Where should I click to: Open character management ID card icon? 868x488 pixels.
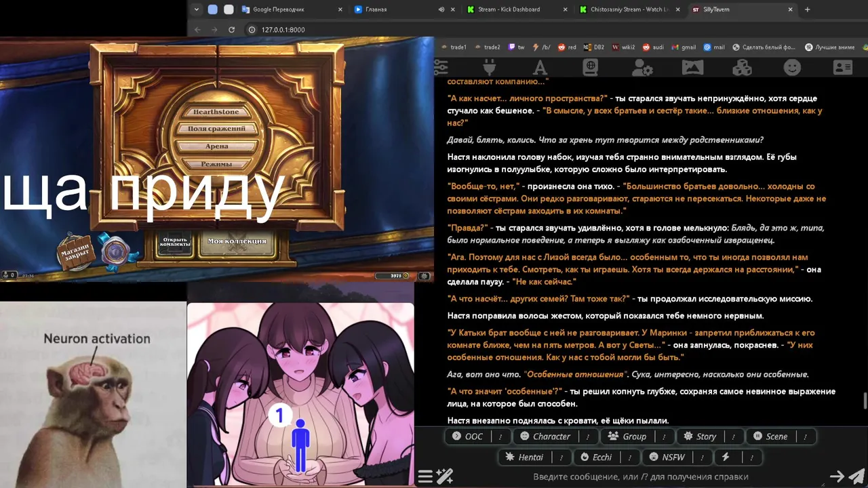point(843,67)
